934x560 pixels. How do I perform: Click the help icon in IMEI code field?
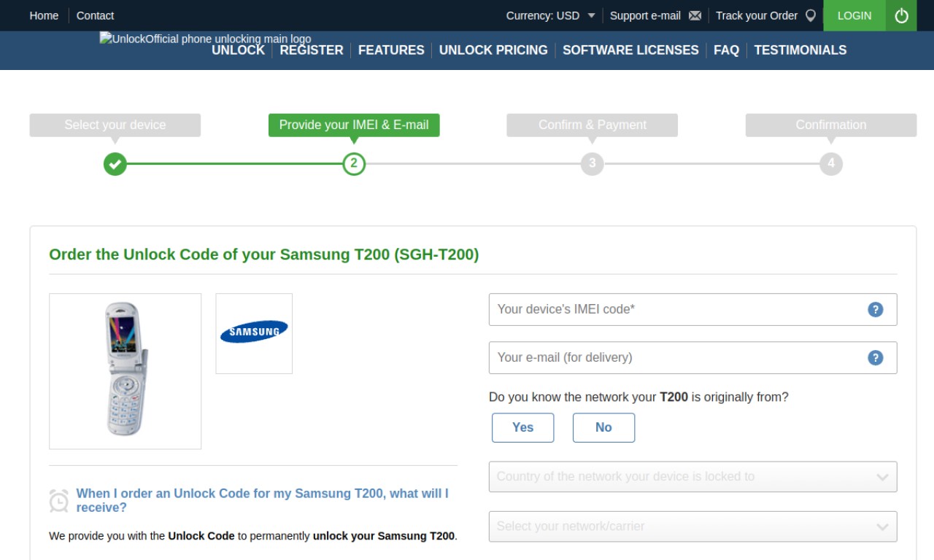(x=876, y=309)
